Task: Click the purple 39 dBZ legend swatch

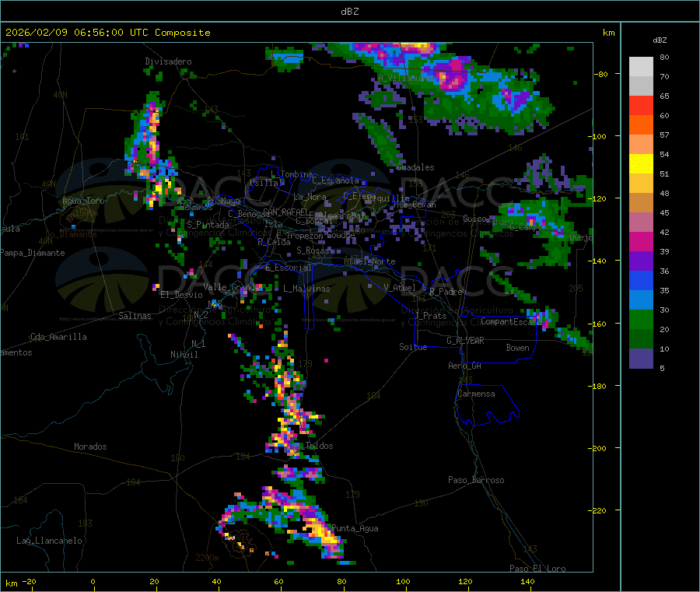Action: 641,261
